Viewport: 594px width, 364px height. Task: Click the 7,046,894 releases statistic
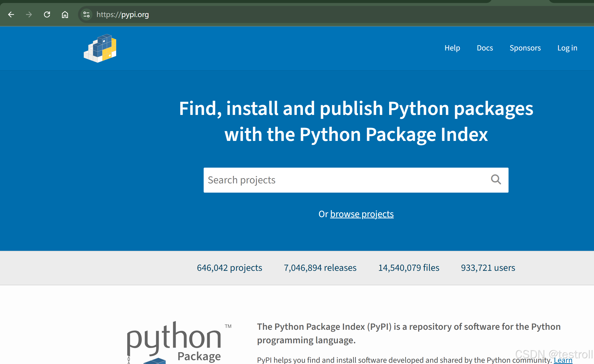[x=320, y=268]
